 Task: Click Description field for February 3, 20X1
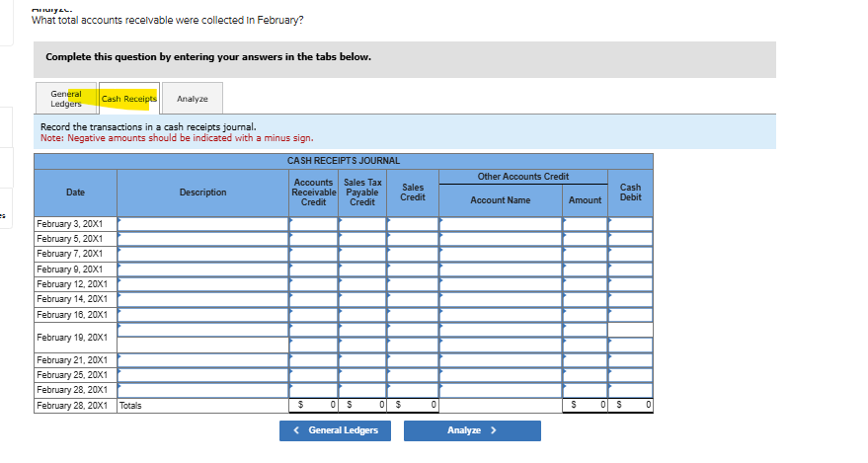202,224
